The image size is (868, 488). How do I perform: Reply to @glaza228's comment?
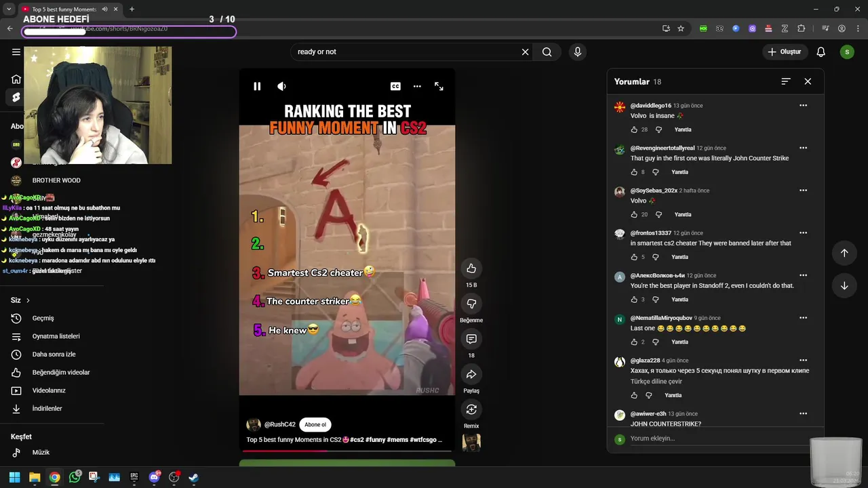point(673,395)
